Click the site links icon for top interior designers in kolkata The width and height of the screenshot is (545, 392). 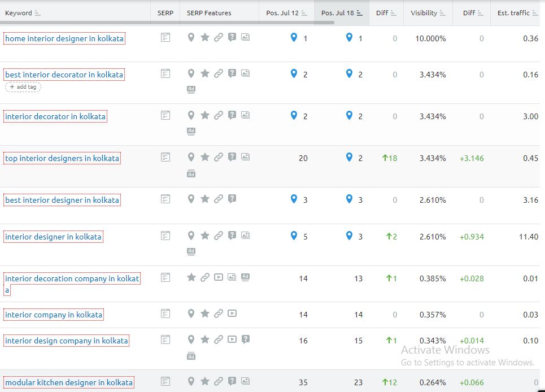tap(218, 157)
